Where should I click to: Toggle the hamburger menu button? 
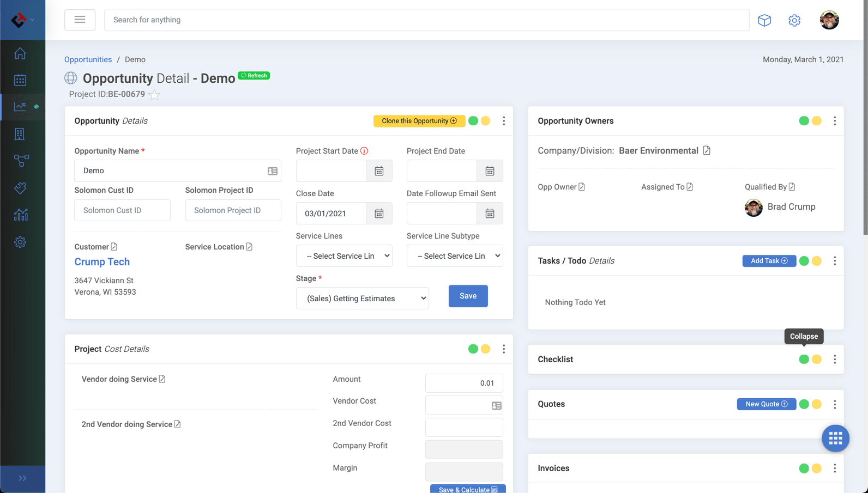[80, 20]
